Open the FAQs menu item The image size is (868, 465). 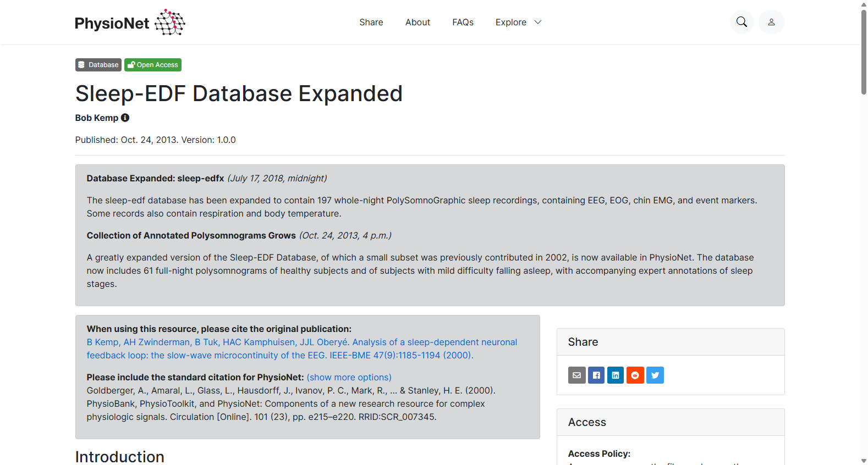coord(463,22)
